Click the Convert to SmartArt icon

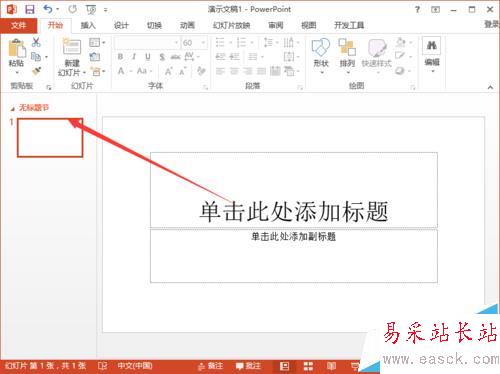(289, 71)
